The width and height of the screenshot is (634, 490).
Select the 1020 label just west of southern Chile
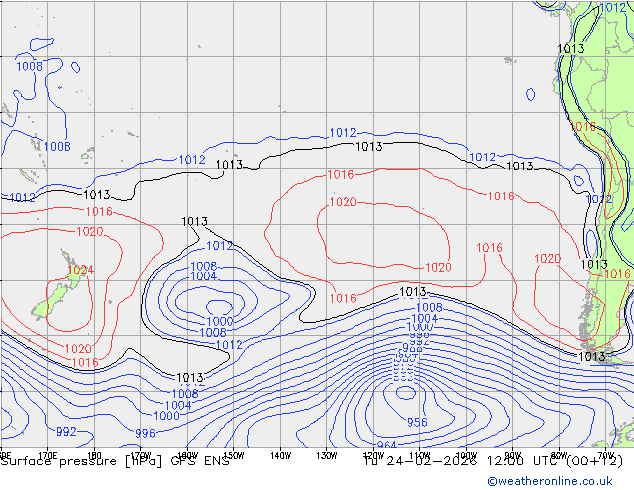tap(547, 259)
